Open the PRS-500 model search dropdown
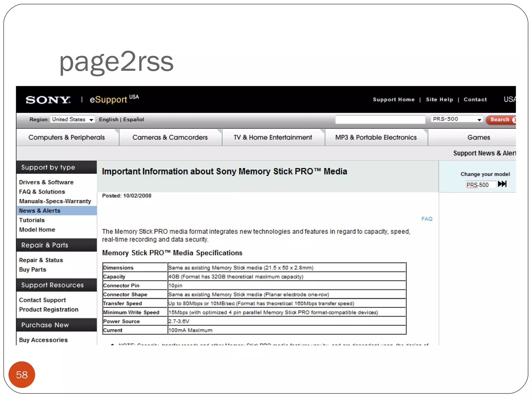Screen dimensions: 532x399 456,119
